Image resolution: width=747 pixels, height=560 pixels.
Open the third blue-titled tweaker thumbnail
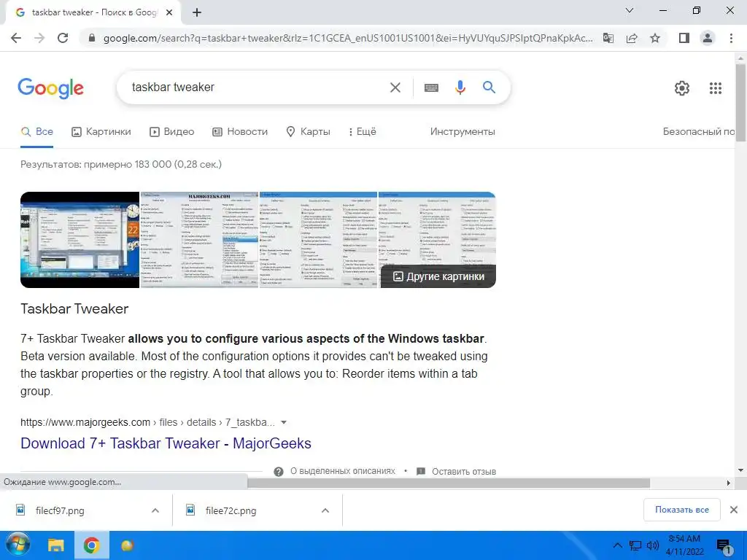pos(318,239)
